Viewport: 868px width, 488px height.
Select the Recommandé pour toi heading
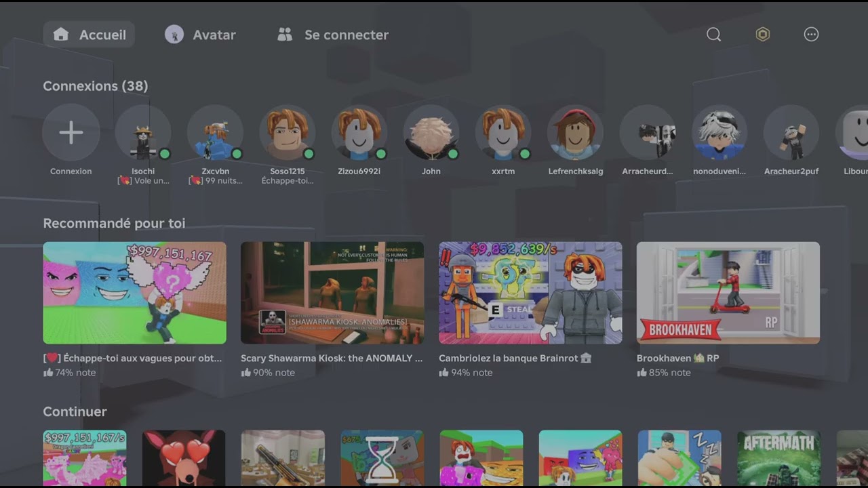[114, 223]
